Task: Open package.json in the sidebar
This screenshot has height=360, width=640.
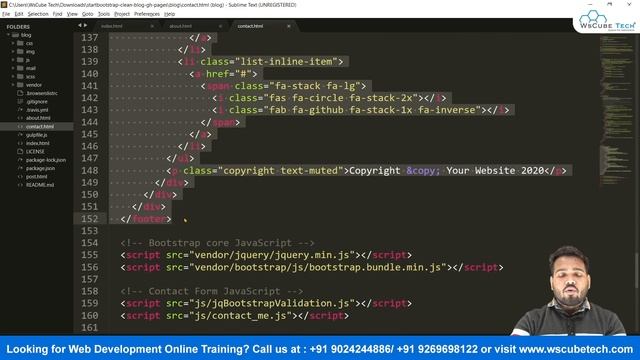Action: pos(40,168)
